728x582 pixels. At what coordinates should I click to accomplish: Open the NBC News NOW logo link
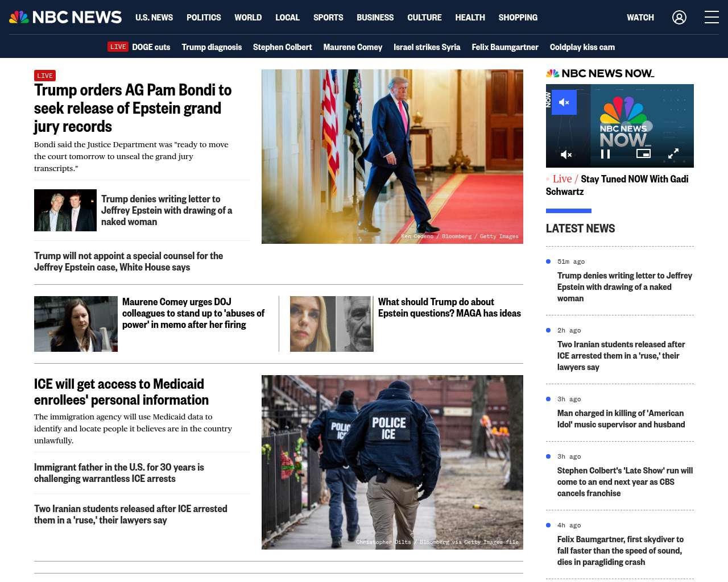pyautogui.click(x=600, y=73)
